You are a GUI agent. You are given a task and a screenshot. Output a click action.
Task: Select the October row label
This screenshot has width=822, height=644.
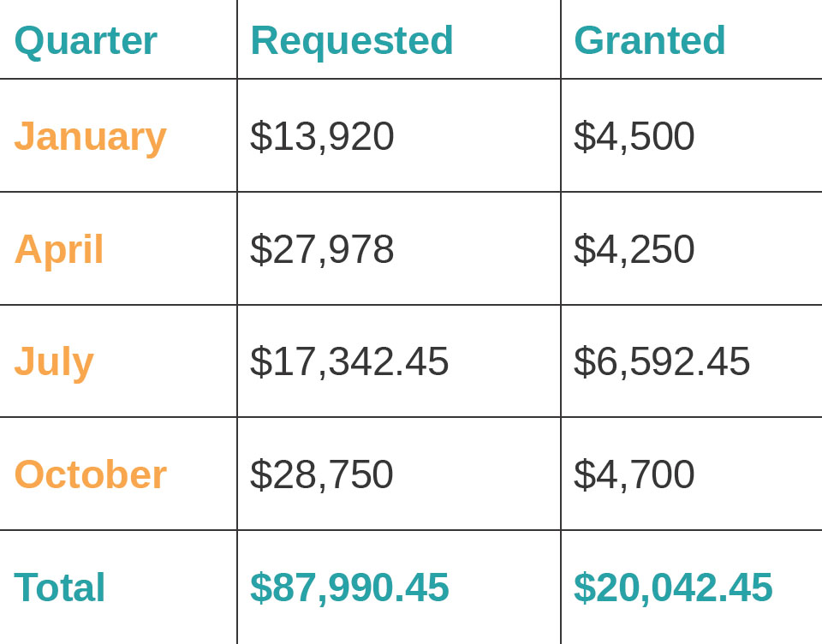(x=90, y=474)
